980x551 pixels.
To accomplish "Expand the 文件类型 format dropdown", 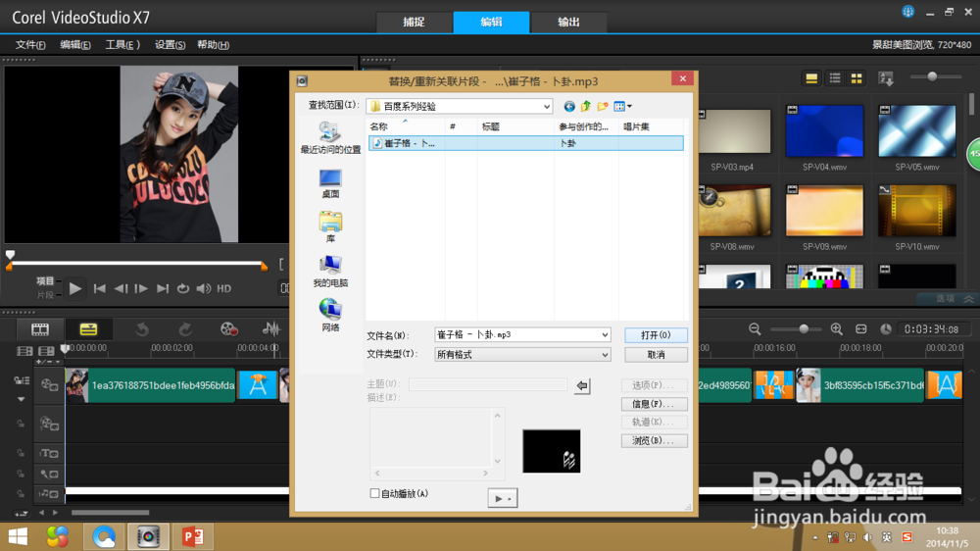I will 605,355.
